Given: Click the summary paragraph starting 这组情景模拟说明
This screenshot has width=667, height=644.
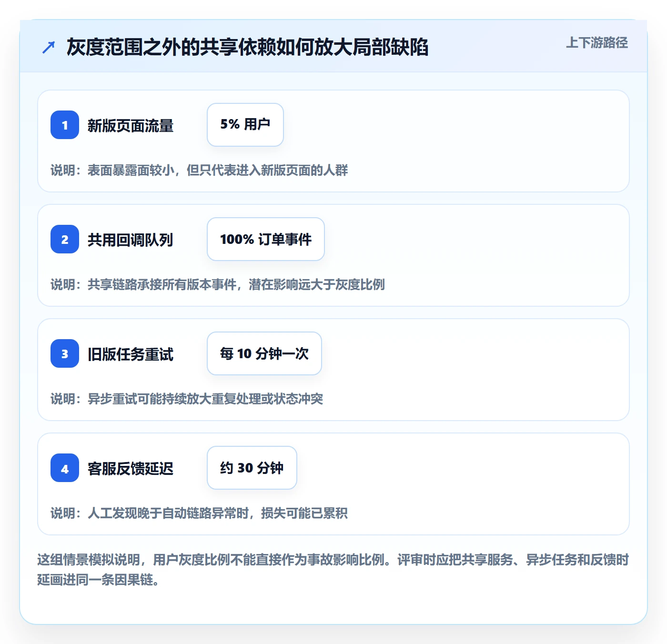Looking at the screenshot, I should [333, 570].
